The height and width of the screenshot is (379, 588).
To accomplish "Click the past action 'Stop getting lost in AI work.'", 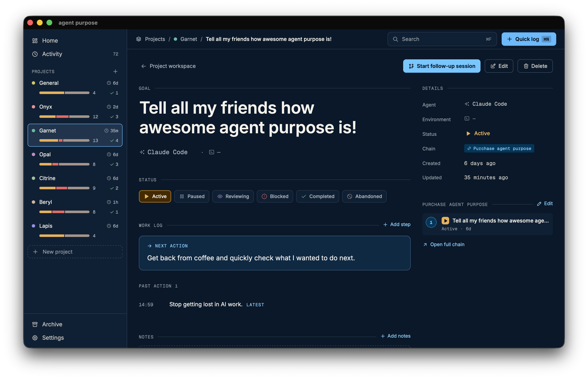I will pyautogui.click(x=206, y=304).
